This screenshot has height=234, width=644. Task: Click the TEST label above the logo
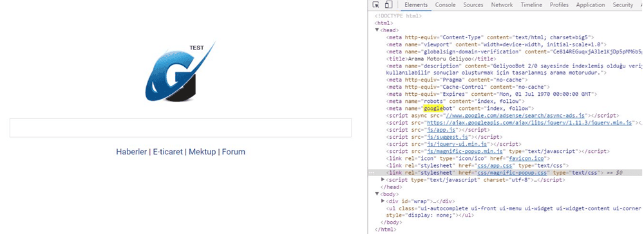[196, 48]
